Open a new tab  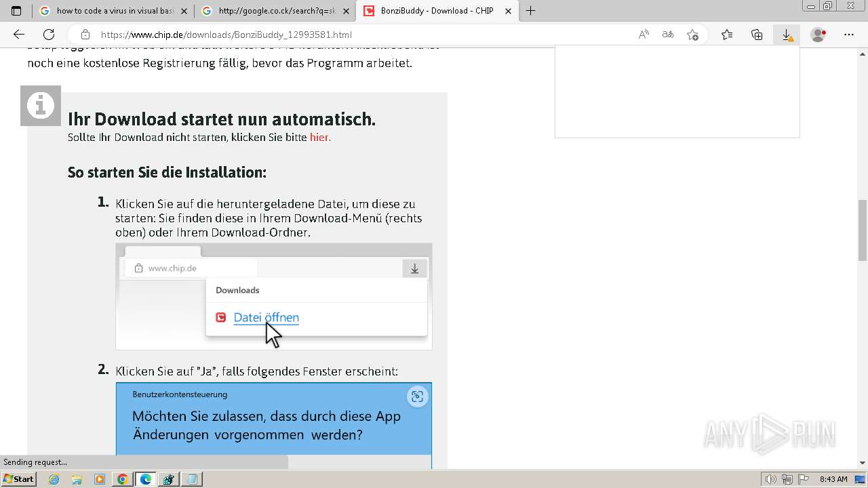click(530, 11)
